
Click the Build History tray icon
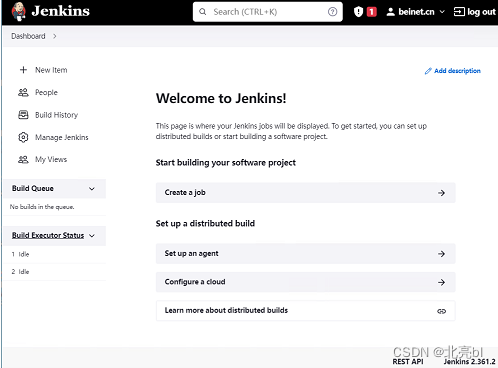(x=23, y=115)
